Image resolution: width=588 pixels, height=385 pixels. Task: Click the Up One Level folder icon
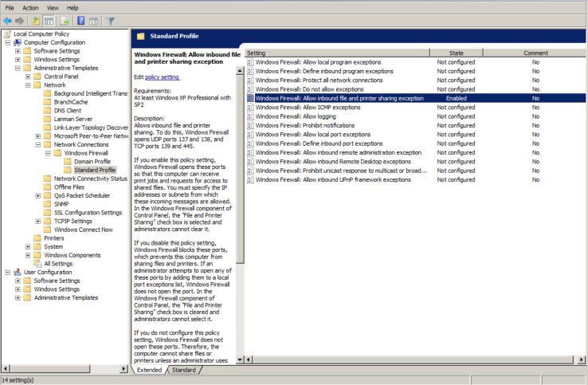[x=36, y=21]
